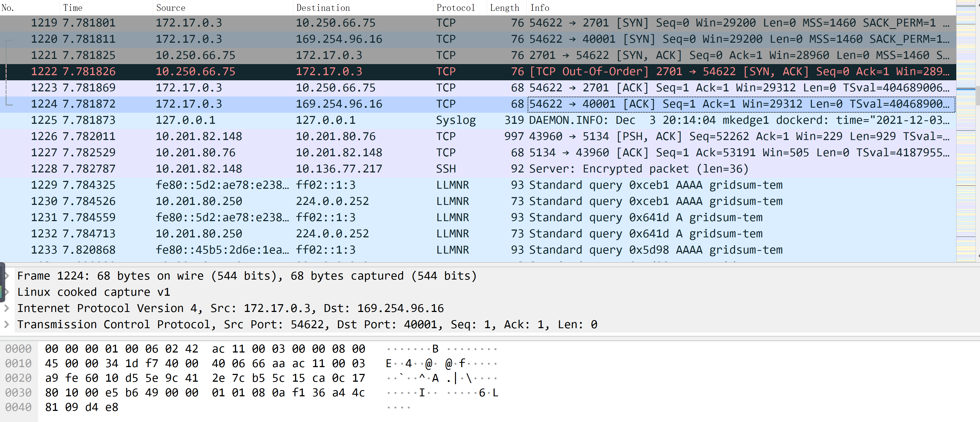Viewport: 980px width, 422px height.
Task: Sort packets by the Source column header
Action: (170, 8)
